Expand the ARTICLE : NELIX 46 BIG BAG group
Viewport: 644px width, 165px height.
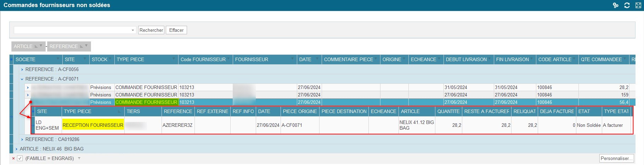pos(16,149)
